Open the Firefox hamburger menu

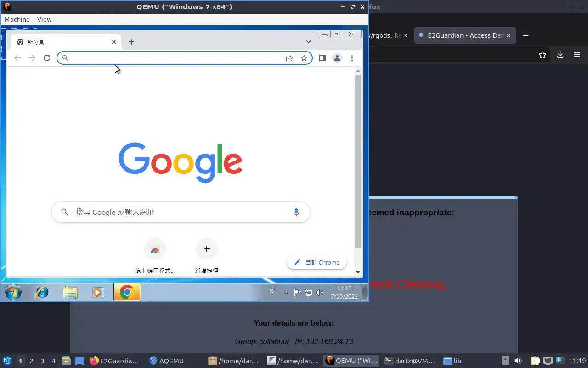tap(577, 55)
